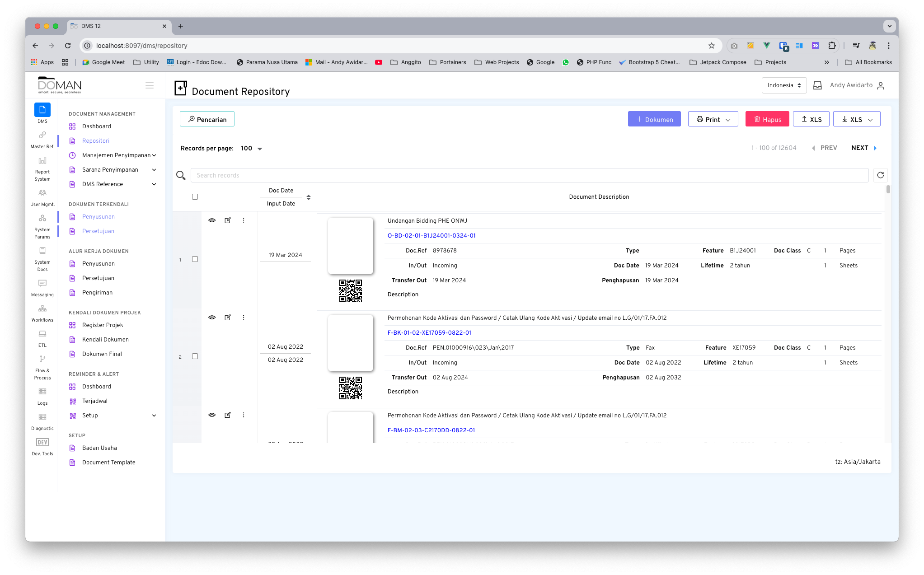Click the Search records input field

[407, 175]
